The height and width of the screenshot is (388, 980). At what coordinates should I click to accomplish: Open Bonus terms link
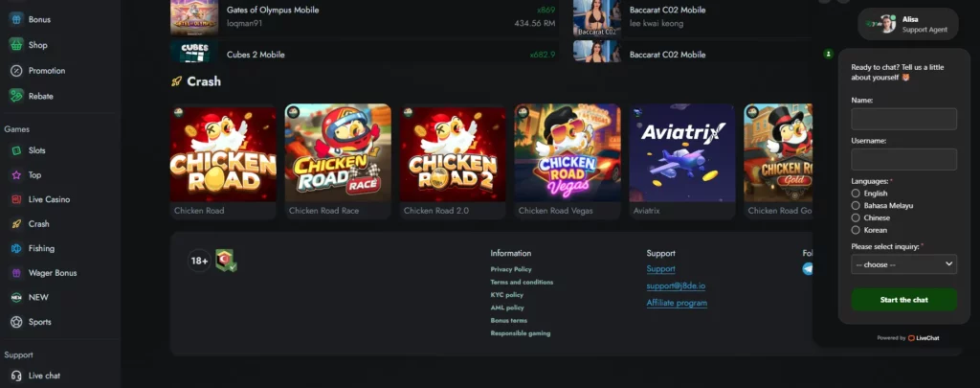pos(509,320)
